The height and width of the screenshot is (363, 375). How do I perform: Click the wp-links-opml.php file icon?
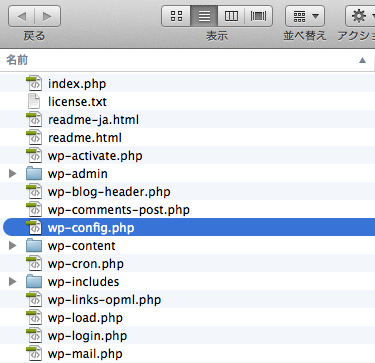point(34,299)
